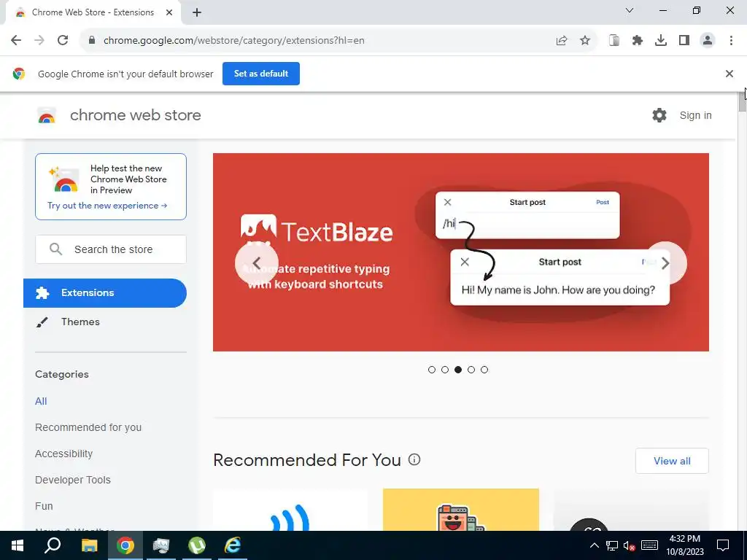Click the muted volume tray icon
747x560 pixels.
click(x=629, y=545)
